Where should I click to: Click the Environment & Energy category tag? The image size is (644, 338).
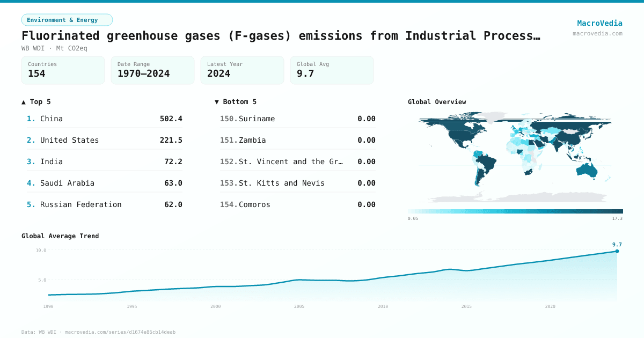point(67,20)
